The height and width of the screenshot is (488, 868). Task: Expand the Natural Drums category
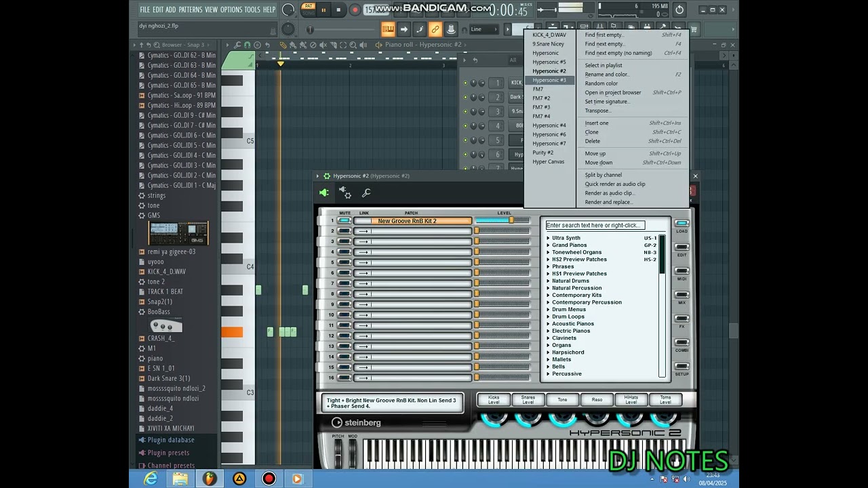(x=549, y=281)
